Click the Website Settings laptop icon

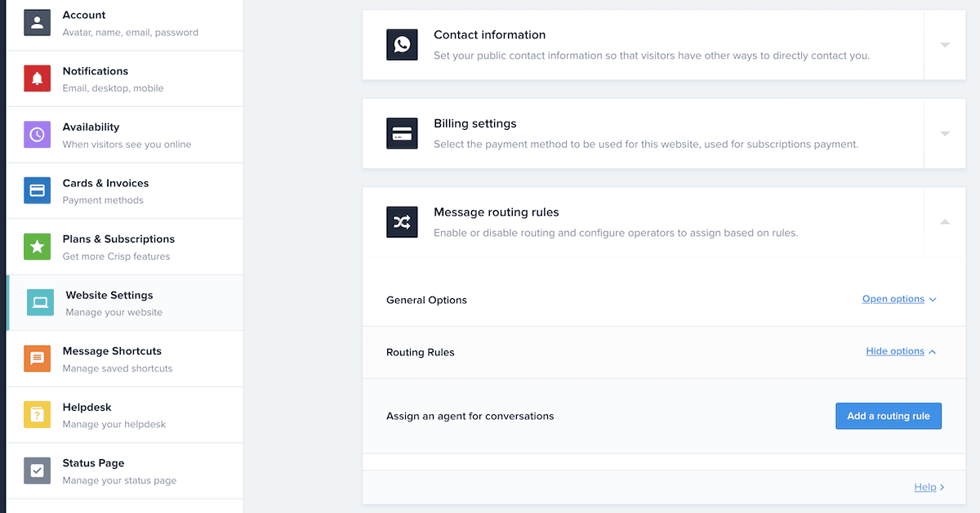click(x=40, y=302)
